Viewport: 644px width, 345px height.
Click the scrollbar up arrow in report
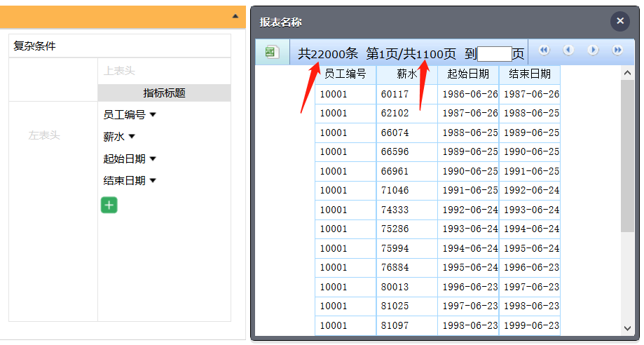tap(627, 73)
